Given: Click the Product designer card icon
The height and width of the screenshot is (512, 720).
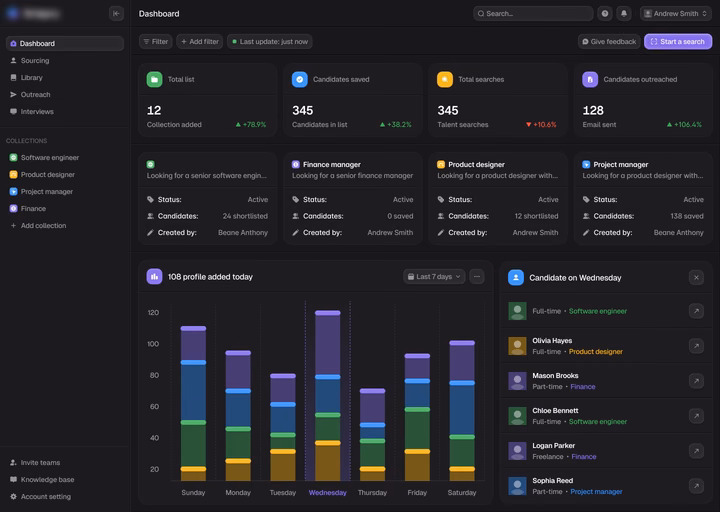Looking at the screenshot, I should (x=441, y=164).
